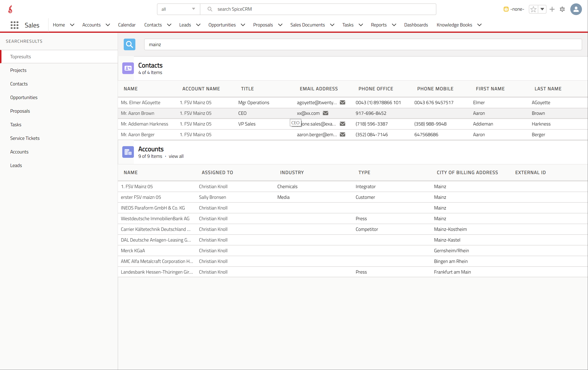This screenshot has width=588, height=370.
Task: Open the app launcher grid icon
Action: (14, 25)
